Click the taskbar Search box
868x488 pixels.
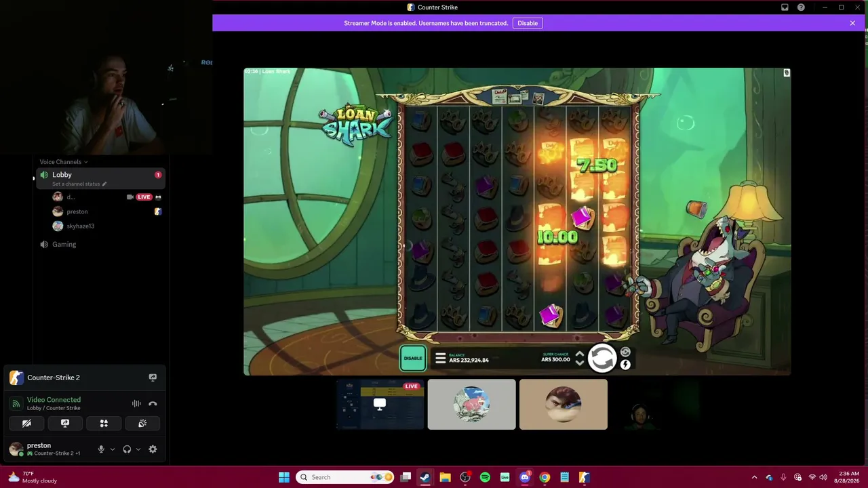point(346,477)
